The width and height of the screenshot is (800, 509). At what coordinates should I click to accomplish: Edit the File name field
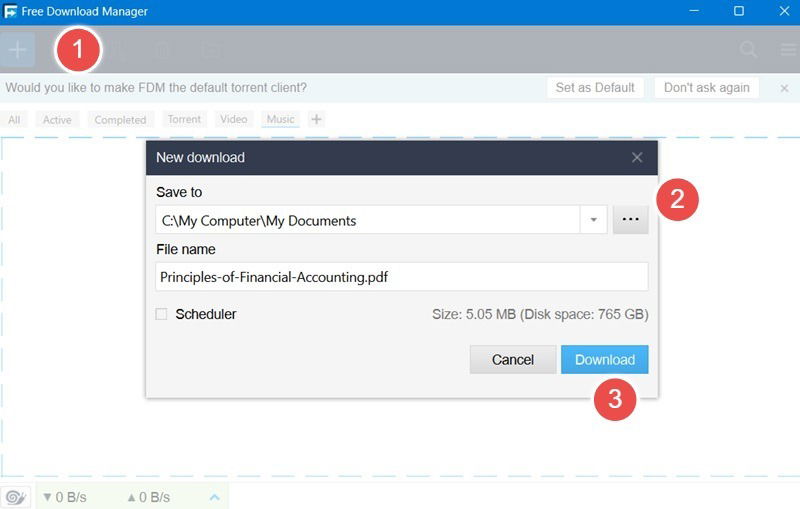tap(402, 277)
